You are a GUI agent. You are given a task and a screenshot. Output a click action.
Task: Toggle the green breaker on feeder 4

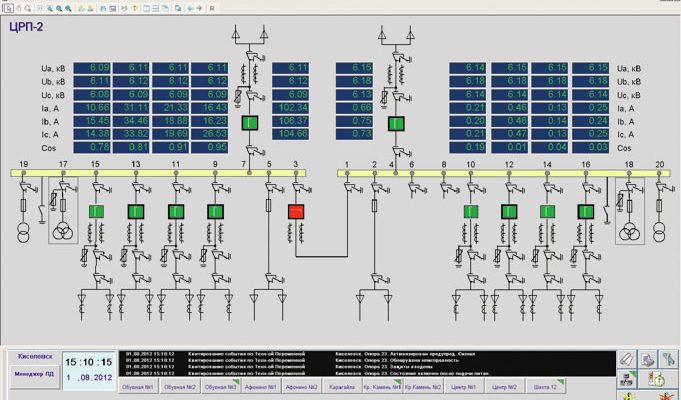click(x=394, y=123)
